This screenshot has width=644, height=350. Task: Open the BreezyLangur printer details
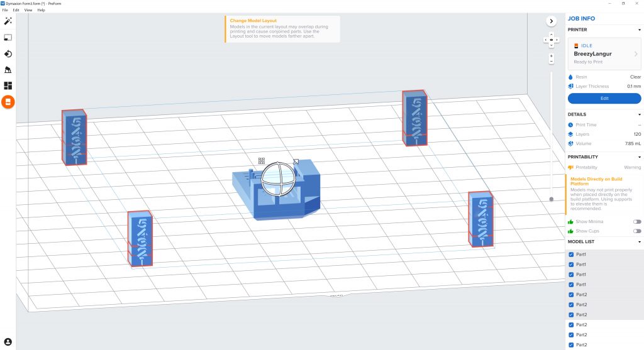[604, 54]
